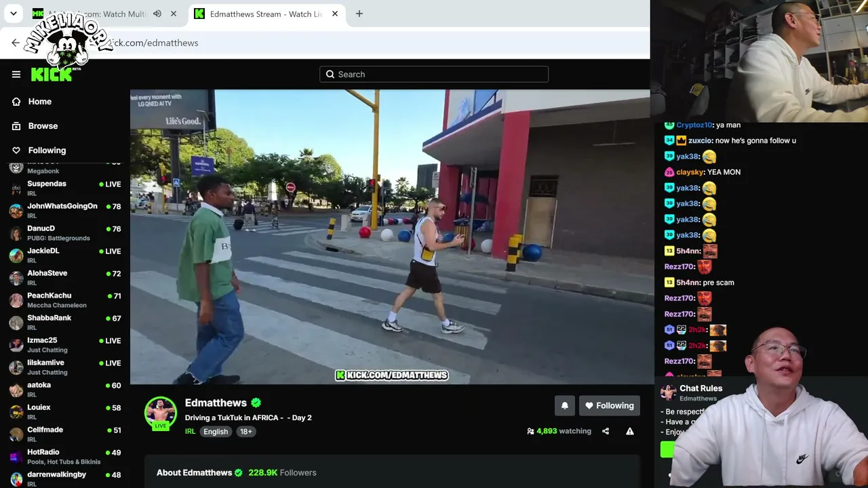Switch to the Edmatthews Stream tab
This screenshot has width=868, height=488.
tap(265, 14)
